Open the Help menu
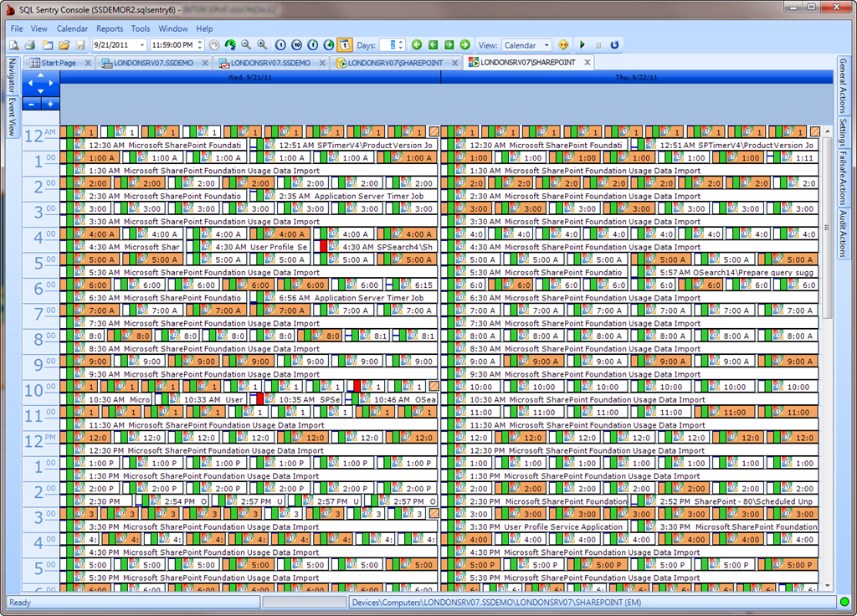The image size is (857, 616). pyautogui.click(x=204, y=29)
